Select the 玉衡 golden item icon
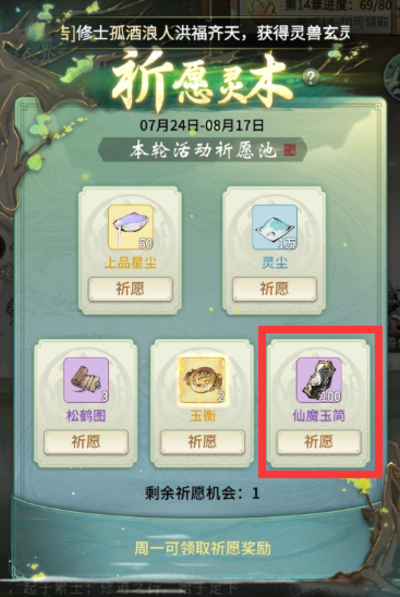400x597 pixels. coord(202,380)
